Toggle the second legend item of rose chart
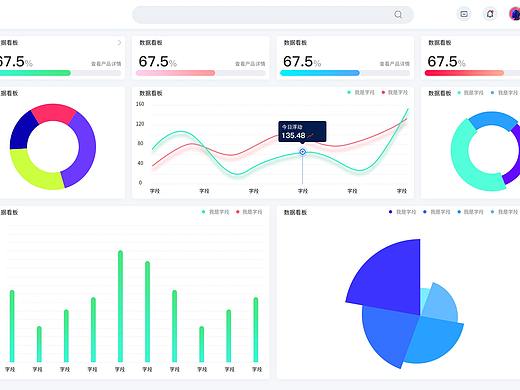The height and width of the screenshot is (390, 520). [x=436, y=212]
